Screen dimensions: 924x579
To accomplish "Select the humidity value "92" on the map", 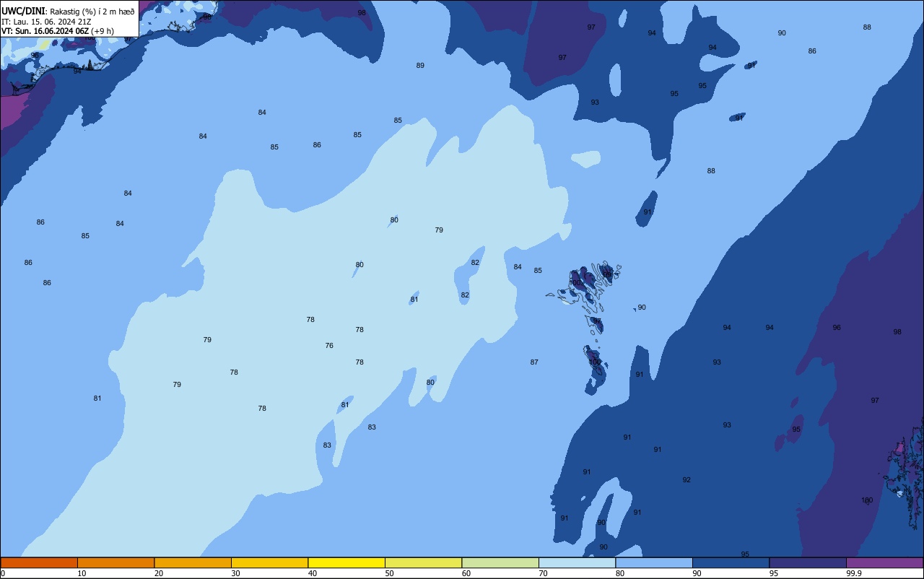I will click(x=687, y=480).
